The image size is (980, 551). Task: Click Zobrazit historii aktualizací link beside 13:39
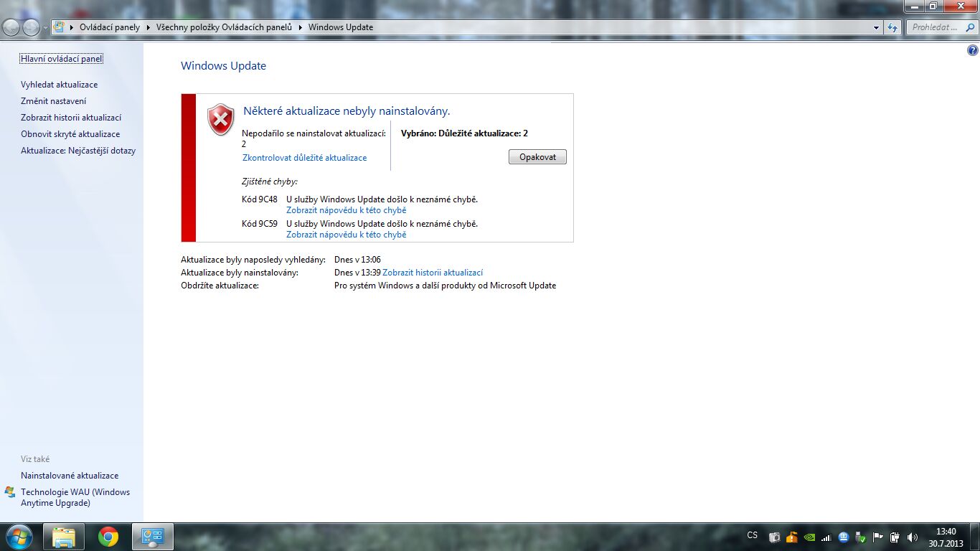click(x=433, y=273)
